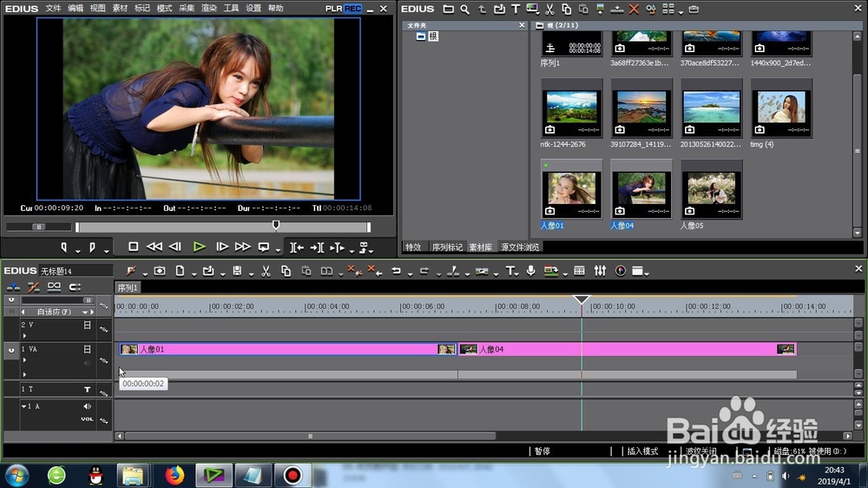868x488 pixels.
Task: Click the rewind button in the player
Action: pos(154,247)
